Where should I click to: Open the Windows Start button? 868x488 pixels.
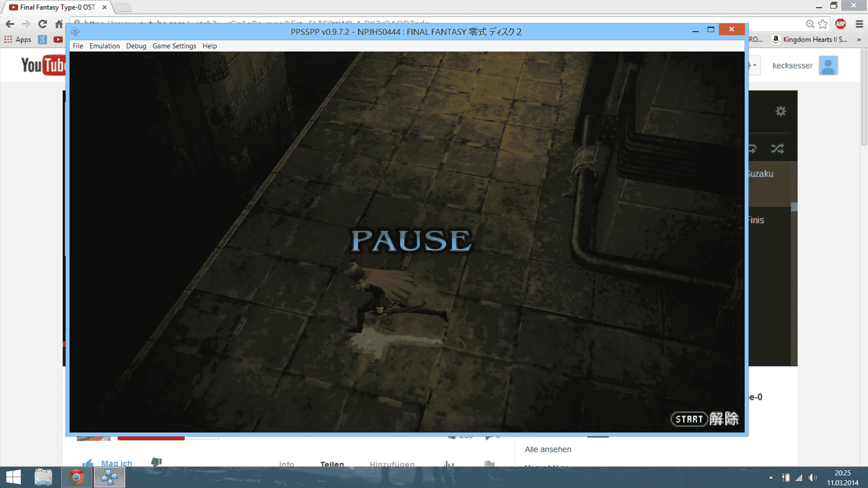pyautogui.click(x=14, y=477)
